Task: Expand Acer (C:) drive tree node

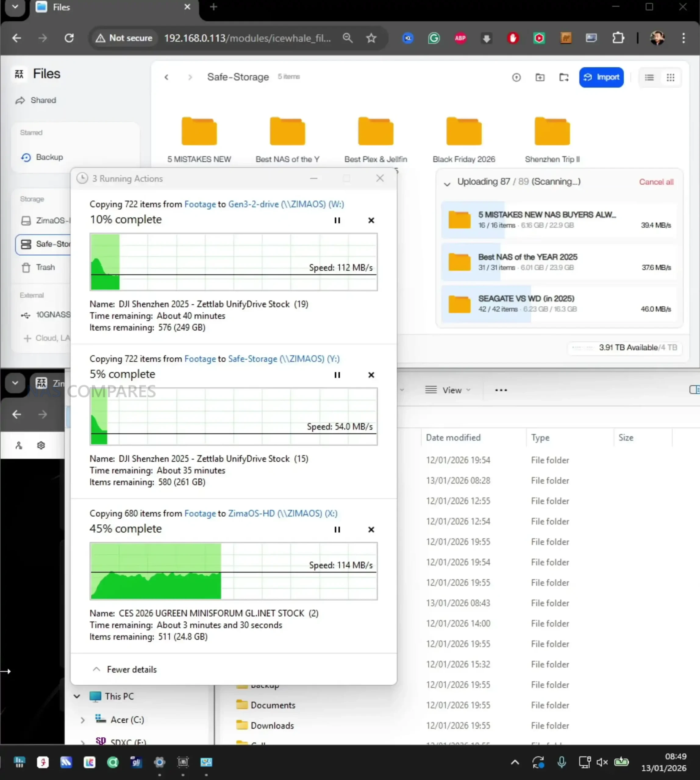Action: pyautogui.click(x=82, y=720)
